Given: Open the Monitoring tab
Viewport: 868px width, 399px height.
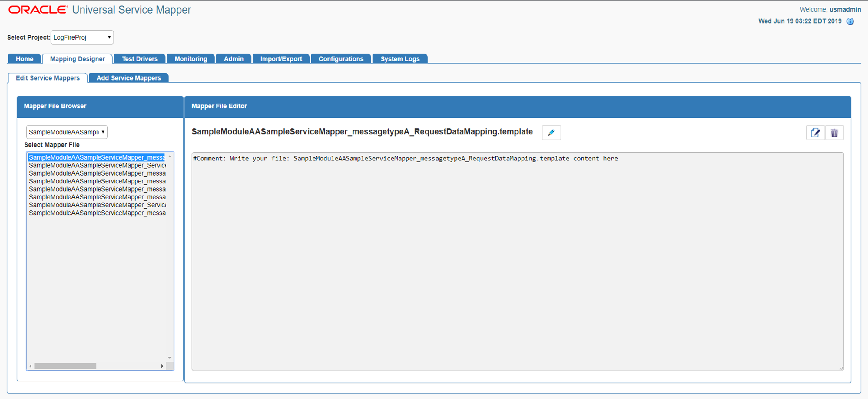Looking at the screenshot, I should click(x=190, y=59).
